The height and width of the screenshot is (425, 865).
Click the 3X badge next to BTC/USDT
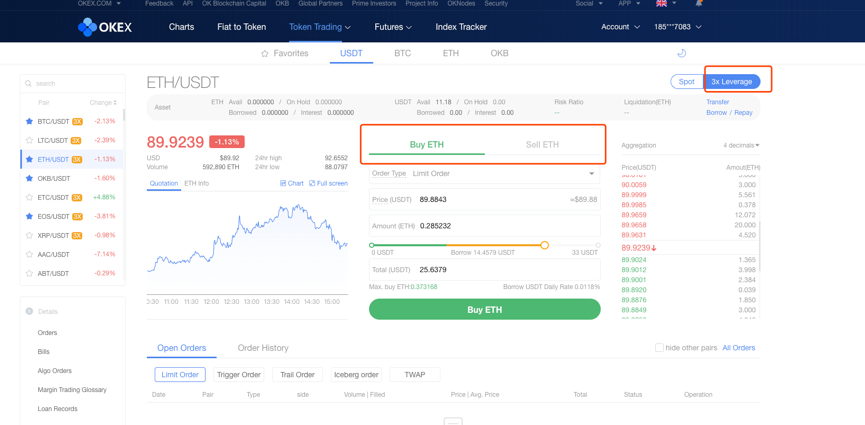77,121
